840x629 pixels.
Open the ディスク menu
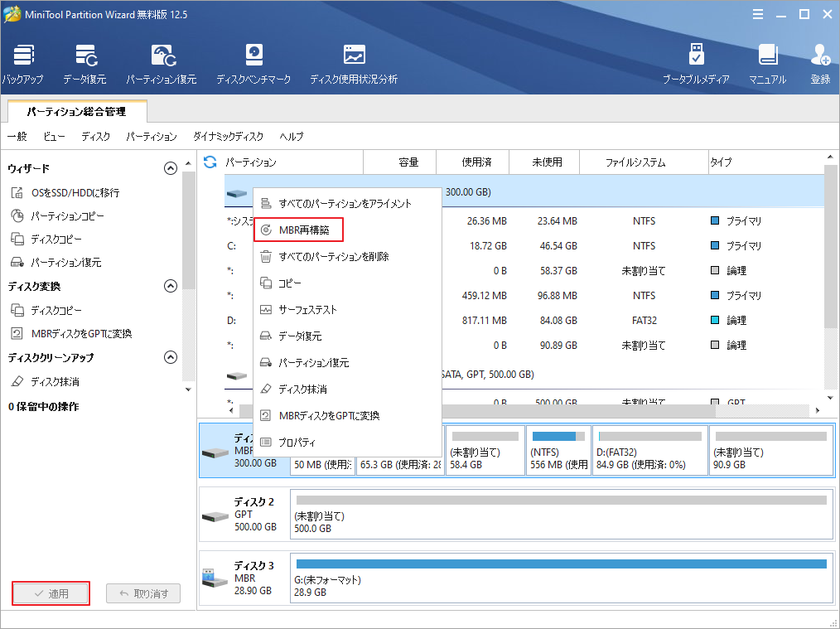pyautogui.click(x=94, y=137)
